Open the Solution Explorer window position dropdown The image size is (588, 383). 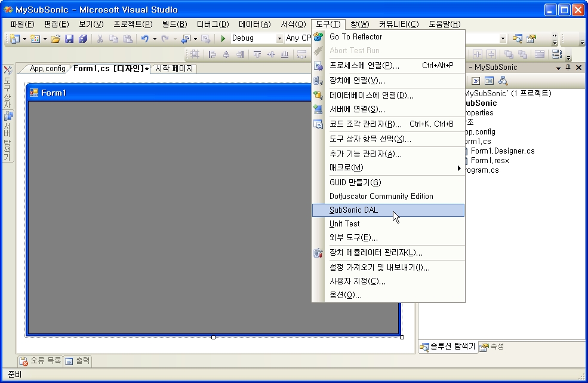tap(558, 68)
